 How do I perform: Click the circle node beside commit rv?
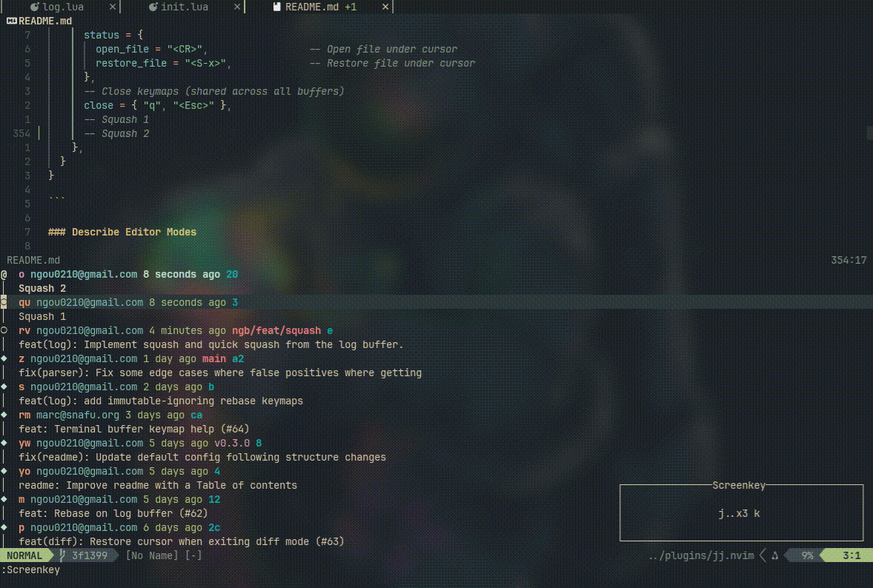(4, 330)
